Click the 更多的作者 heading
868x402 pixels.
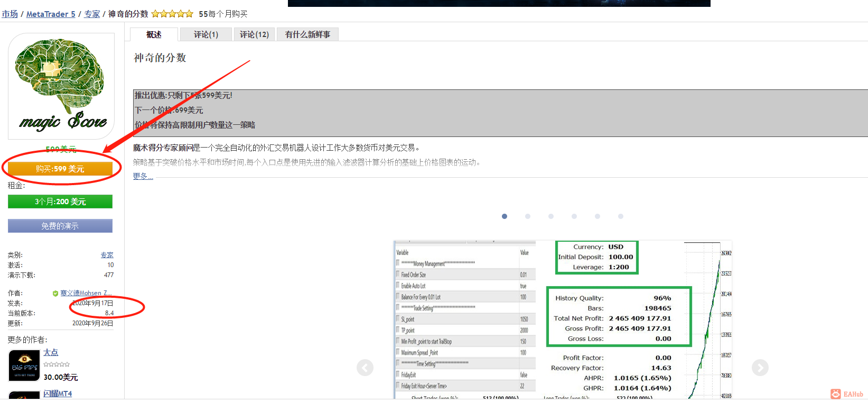click(x=27, y=340)
